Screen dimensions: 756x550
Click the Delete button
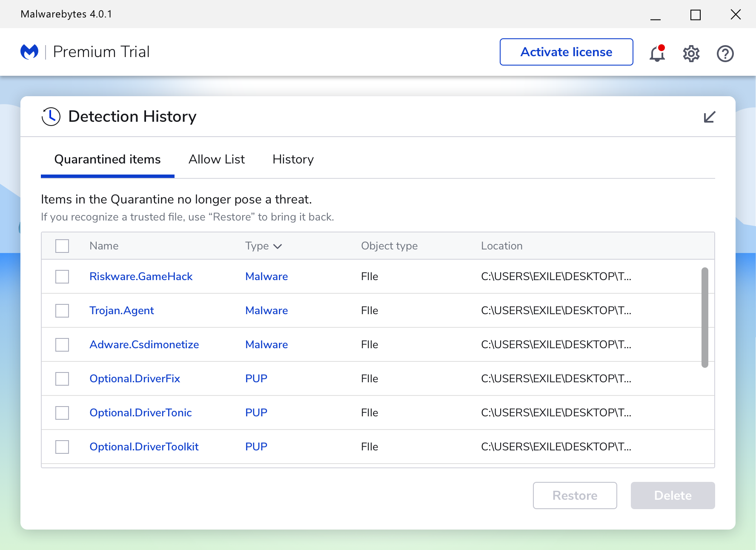[673, 496]
